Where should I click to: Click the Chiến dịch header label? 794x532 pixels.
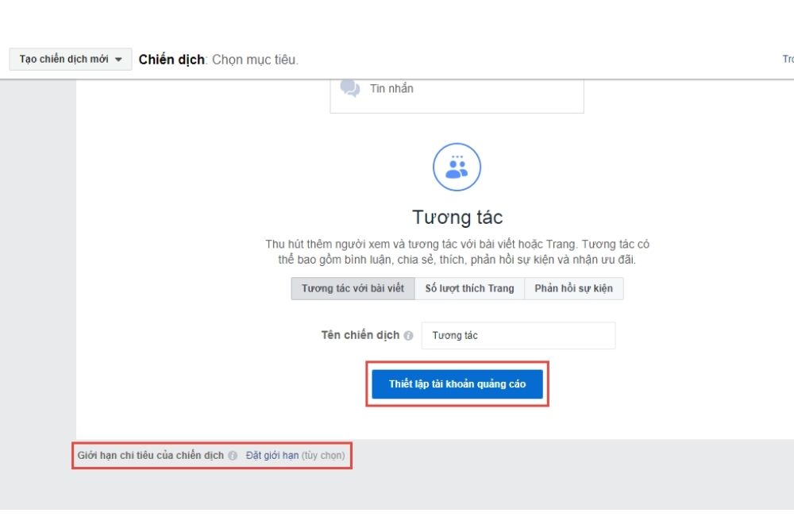[172, 60]
